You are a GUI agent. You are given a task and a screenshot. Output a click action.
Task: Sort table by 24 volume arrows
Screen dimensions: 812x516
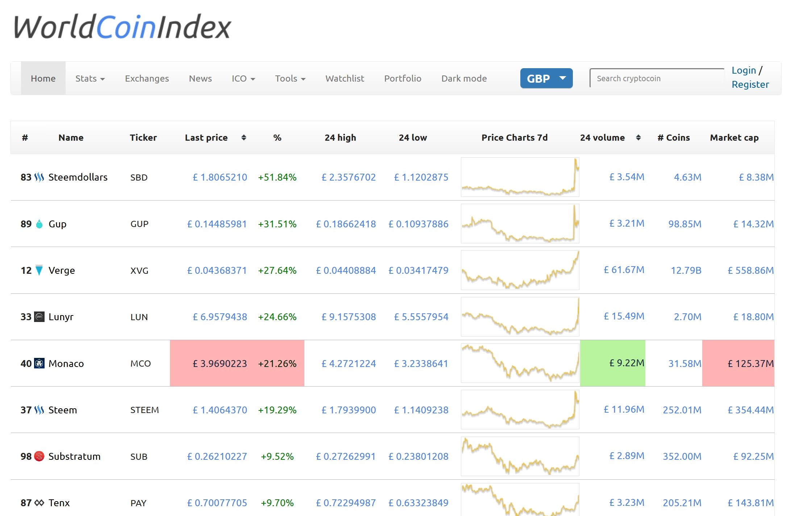click(x=638, y=137)
